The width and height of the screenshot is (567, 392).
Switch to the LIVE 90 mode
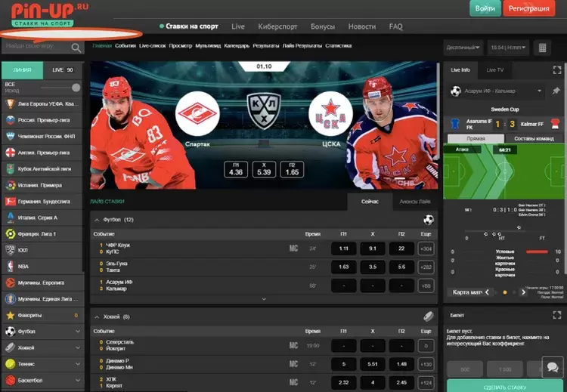63,70
